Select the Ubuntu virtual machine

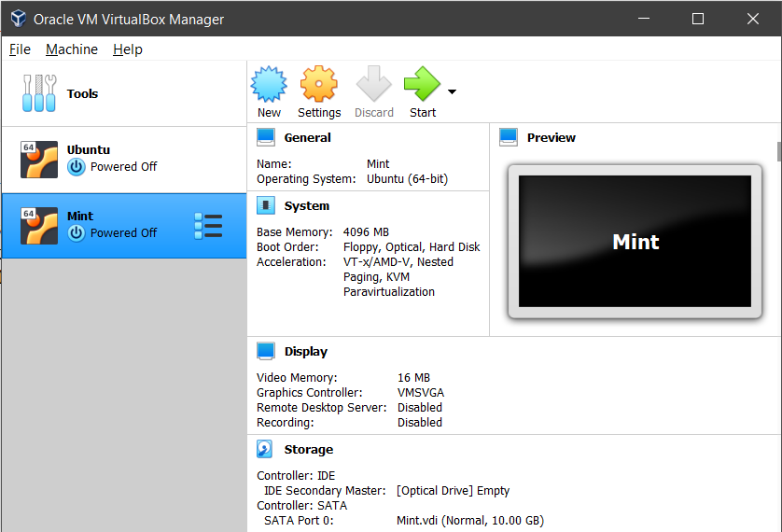[124, 160]
